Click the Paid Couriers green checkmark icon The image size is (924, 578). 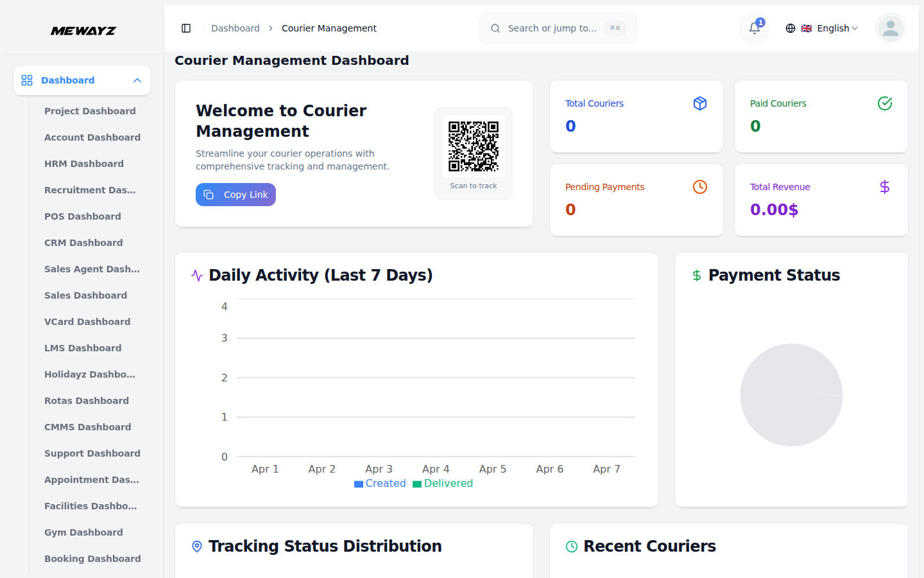click(885, 103)
